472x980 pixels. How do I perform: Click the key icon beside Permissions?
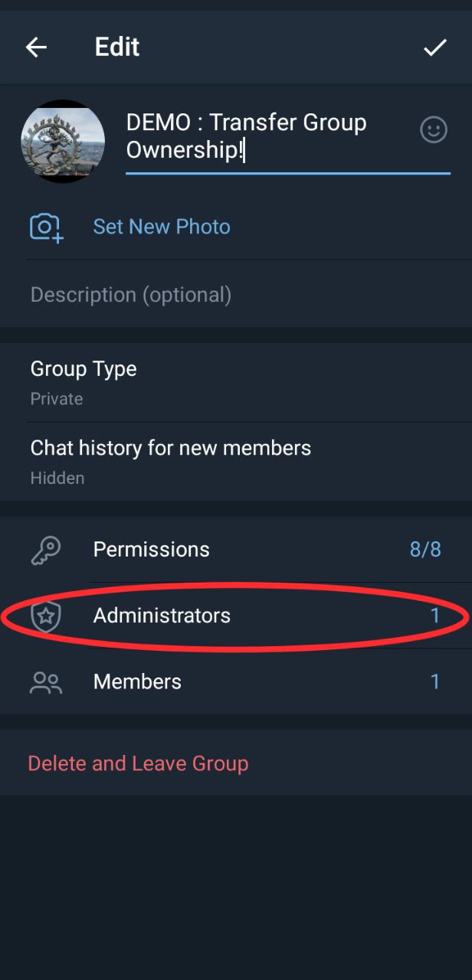tap(46, 550)
